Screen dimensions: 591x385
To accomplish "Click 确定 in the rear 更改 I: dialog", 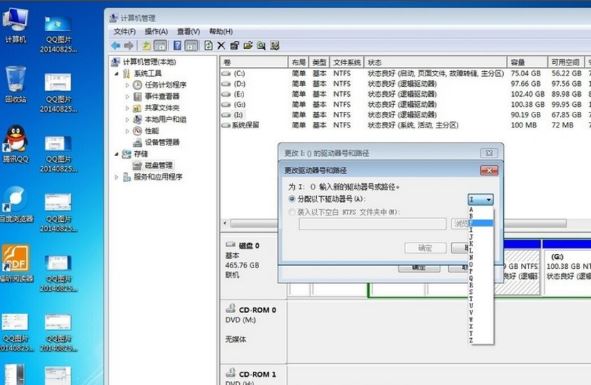I will (419, 268).
